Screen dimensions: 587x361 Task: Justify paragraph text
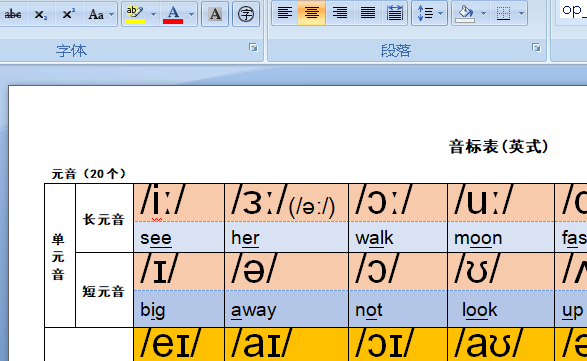click(367, 13)
